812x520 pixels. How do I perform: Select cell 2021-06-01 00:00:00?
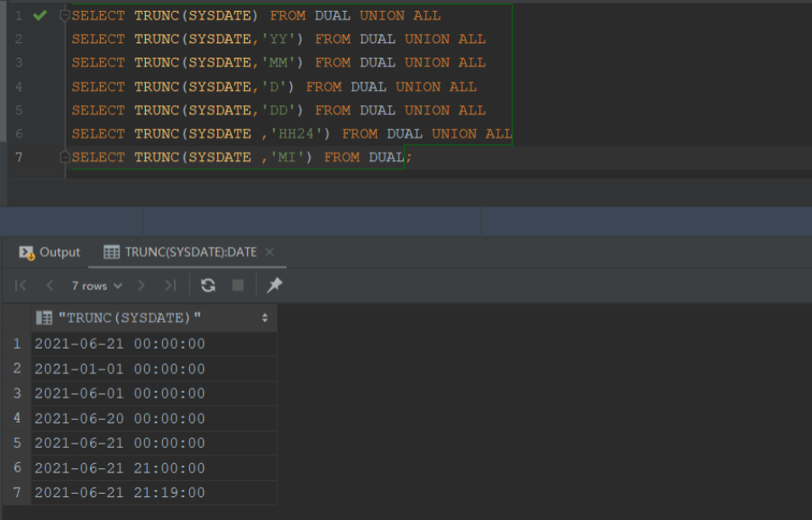(154, 394)
